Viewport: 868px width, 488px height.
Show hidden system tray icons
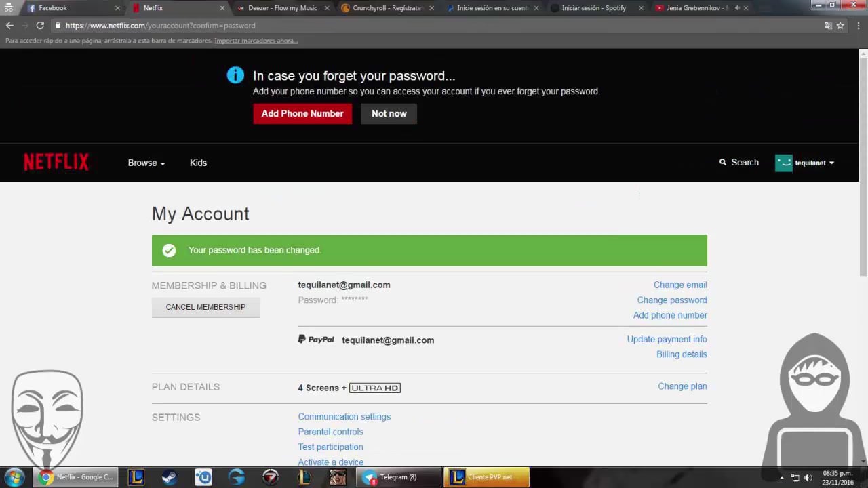pyautogui.click(x=782, y=478)
